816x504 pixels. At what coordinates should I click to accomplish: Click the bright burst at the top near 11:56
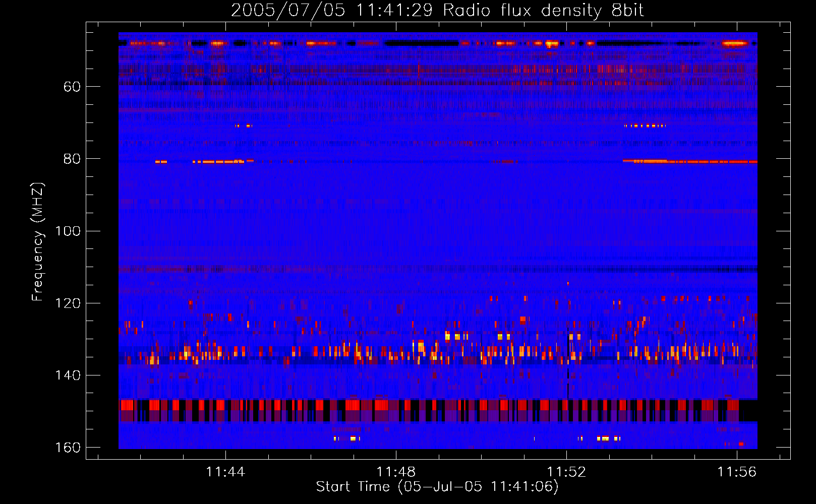(x=734, y=43)
